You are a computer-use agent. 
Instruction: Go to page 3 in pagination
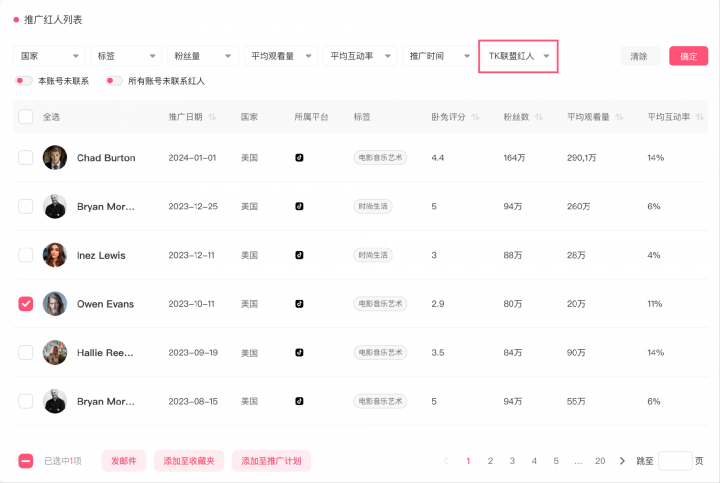tap(512, 461)
